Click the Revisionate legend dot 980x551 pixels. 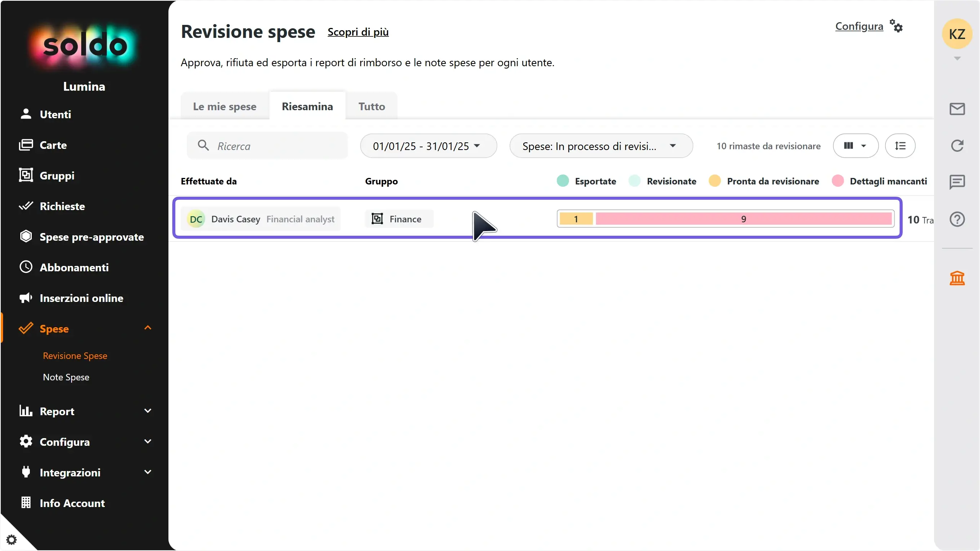635,181
